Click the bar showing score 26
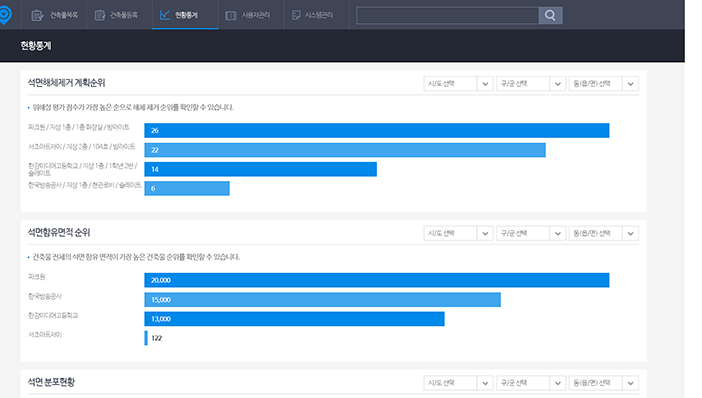The width and height of the screenshot is (702, 398). 377,130
